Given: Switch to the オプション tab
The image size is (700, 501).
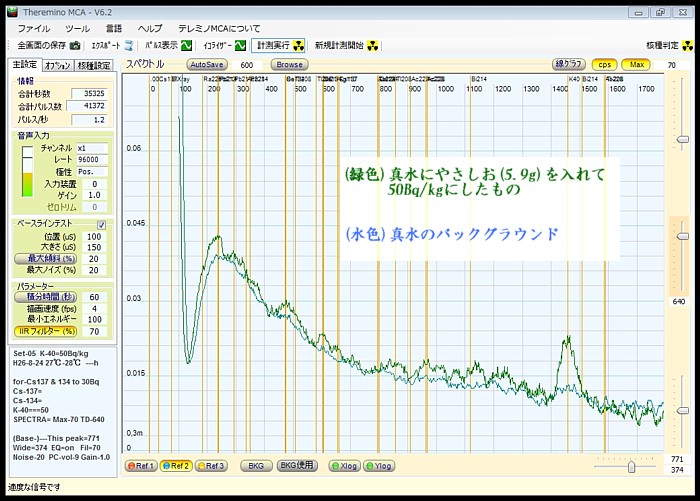Looking at the screenshot, I should tap(57, 66).
